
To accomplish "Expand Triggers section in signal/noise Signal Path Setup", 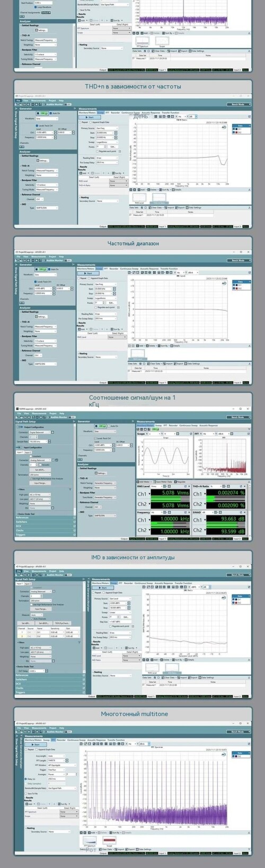I will [x=46, y=535].
